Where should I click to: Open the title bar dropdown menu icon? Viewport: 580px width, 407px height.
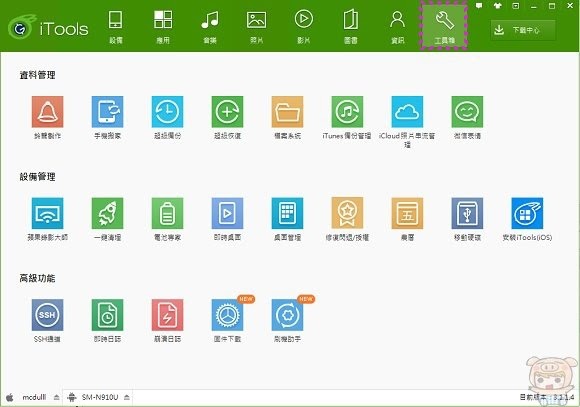pos(515,6)
